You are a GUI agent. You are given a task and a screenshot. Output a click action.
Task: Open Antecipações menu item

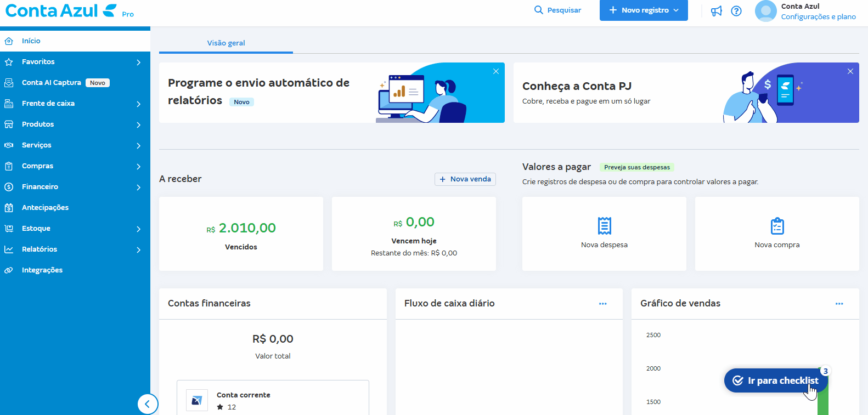[75, 208]
